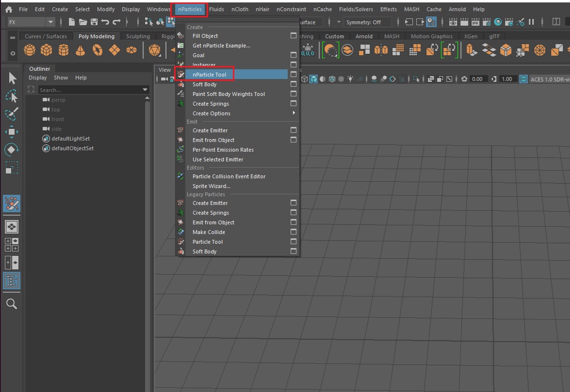This screenshot has width=570, height=392.
Task: Open Outliner Show menu
Action: (61, 78)
